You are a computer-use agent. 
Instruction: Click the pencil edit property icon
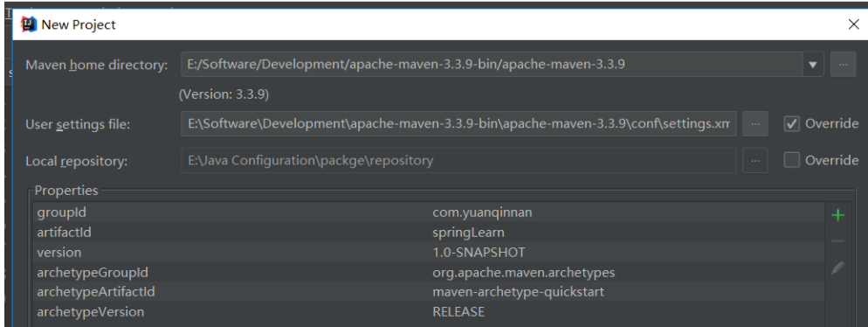[x=838, y=268]
